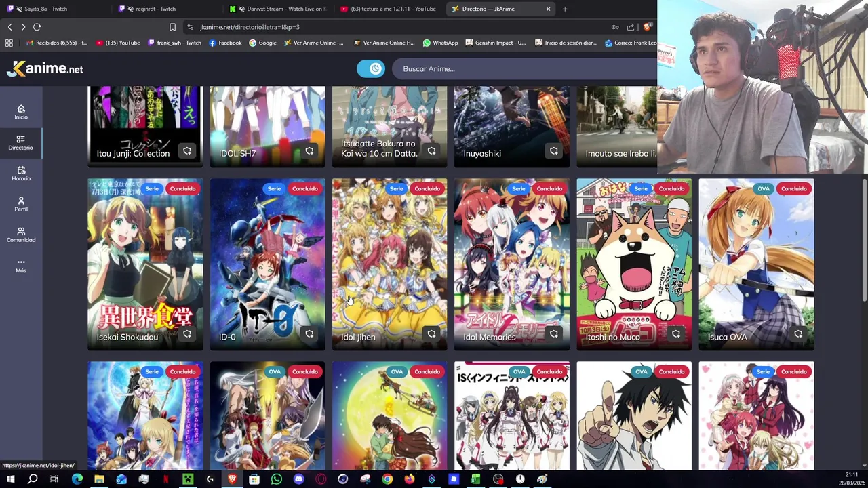Open the Google bookmark
Screen dimensions: 868x488
pos(262,43)
